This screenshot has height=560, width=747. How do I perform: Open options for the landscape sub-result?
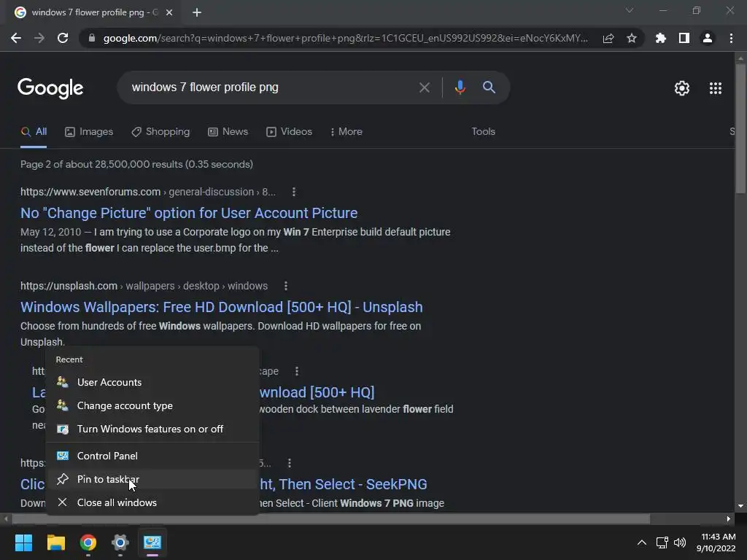click(x=296, y=371)
